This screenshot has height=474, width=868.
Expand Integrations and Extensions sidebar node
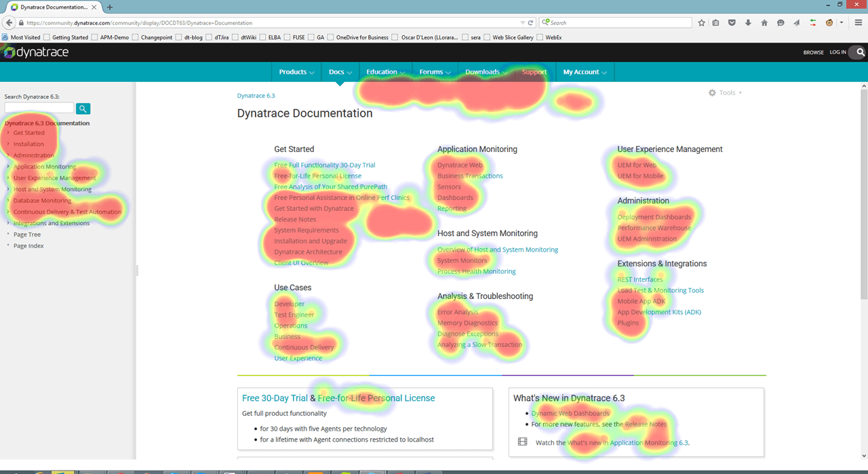8,222
